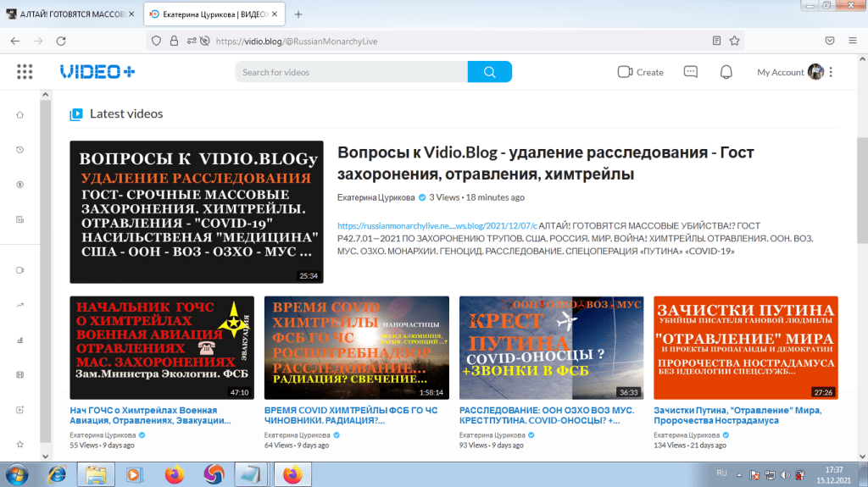The image size is (868, 487).
Task: Open the apps grid menu icon
Action: (24, 72)
